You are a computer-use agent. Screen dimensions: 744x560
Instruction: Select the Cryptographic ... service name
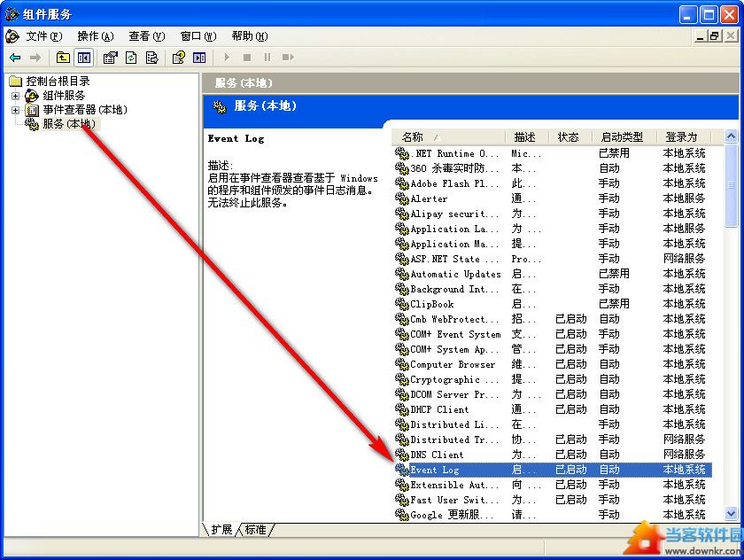(x=454, y=379)
